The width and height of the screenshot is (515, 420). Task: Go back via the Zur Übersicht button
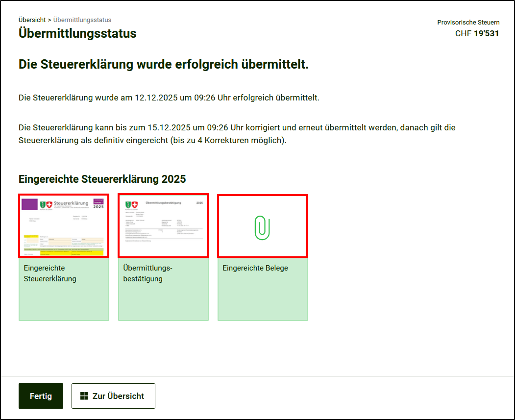[113, 396]
